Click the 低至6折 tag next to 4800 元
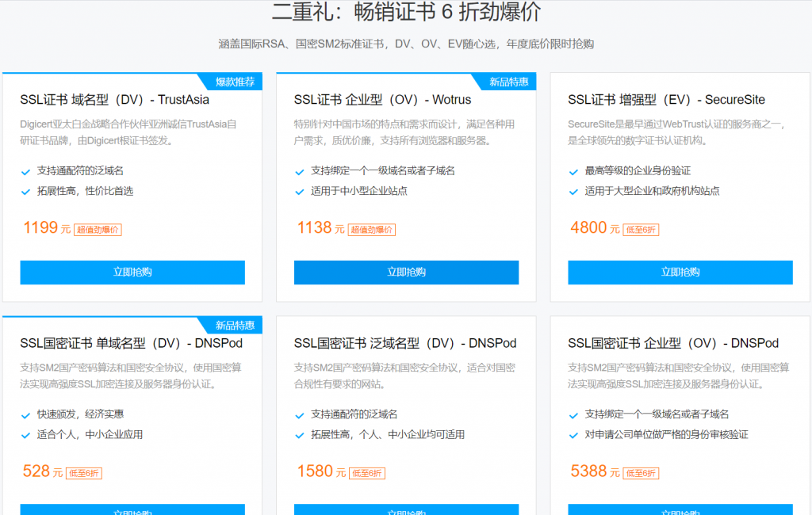 pyautogui.click(x=641, y=230)
